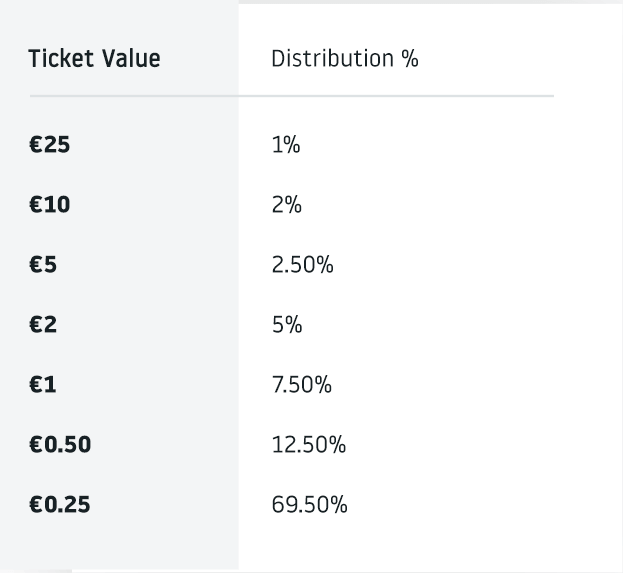Select the €0.50 ticket value cell
The width and height of the screenshot is (623, 573).
tap(60, 445)
